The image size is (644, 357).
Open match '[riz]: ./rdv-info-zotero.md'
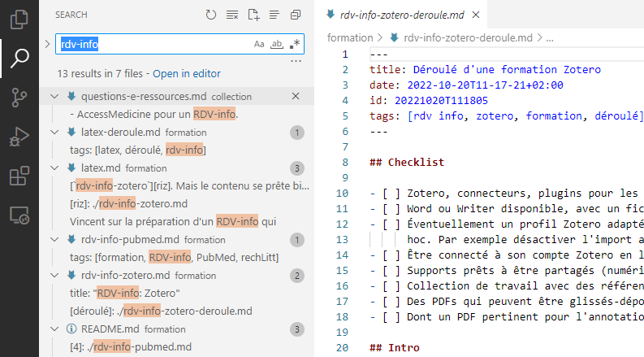click(128, 203)
